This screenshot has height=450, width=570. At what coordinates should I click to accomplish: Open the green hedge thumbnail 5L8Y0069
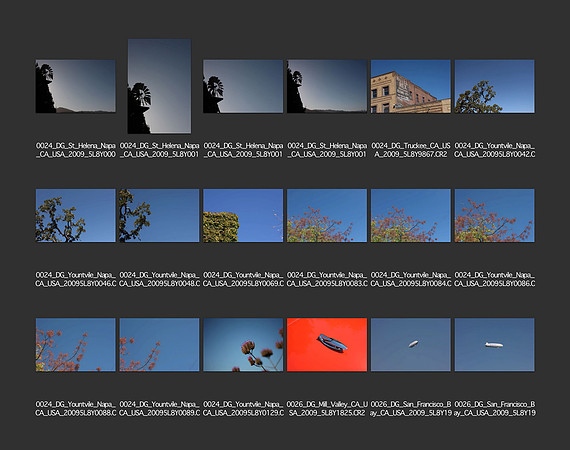tap(243, 215)
